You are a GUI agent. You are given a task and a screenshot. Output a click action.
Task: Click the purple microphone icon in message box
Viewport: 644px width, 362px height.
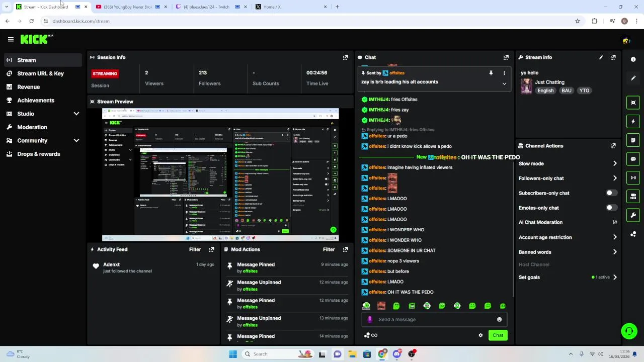click(370, 319)
